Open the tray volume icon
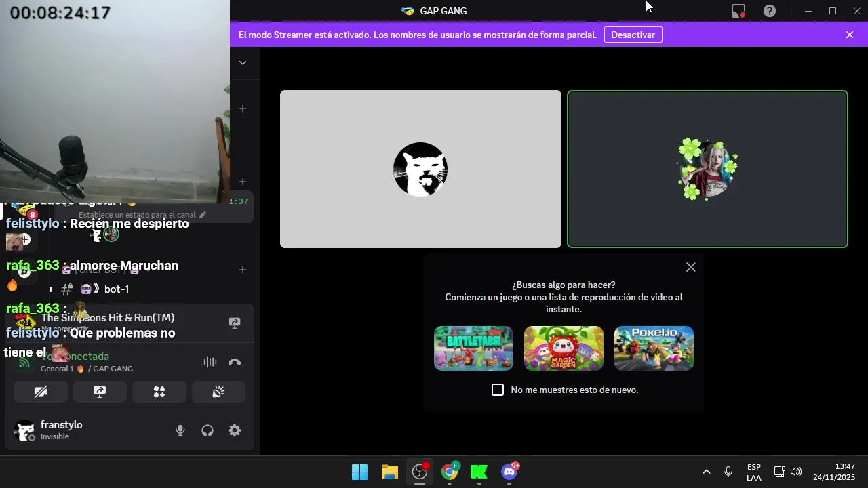Viewport: 868px width, 488px height. coord(797,472)
